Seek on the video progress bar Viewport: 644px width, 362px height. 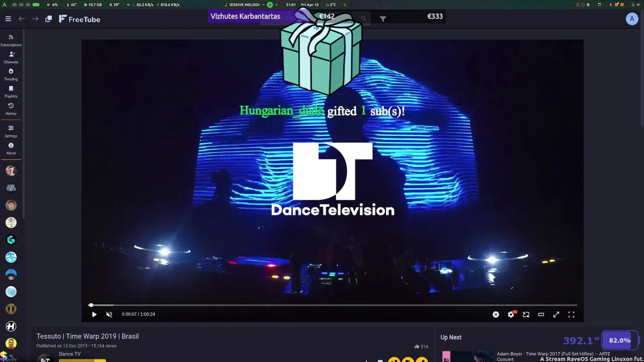pos(333,305)
